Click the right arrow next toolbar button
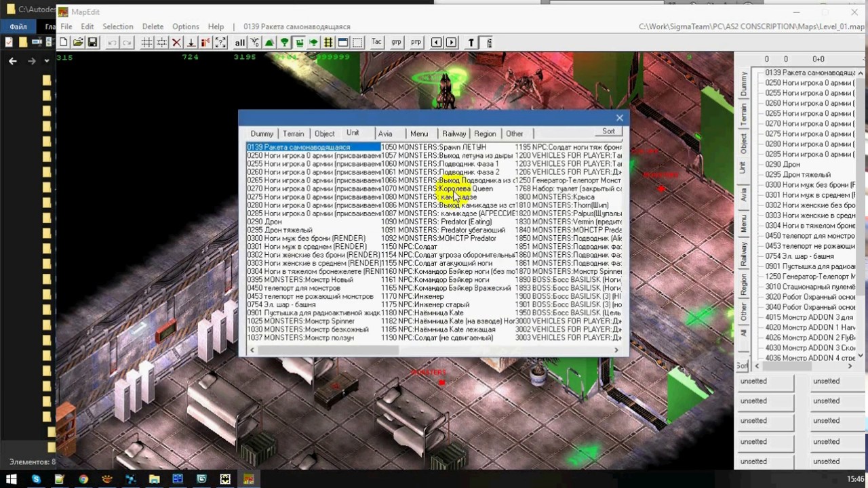The image size is (868, 488). (451, 43)
